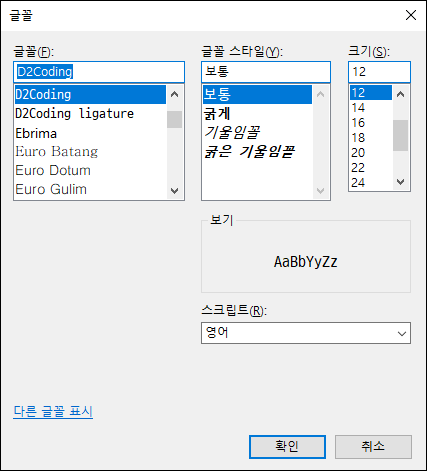Select font size 16
Viewport: 427px width, 471px height.
tap(371, 123)
